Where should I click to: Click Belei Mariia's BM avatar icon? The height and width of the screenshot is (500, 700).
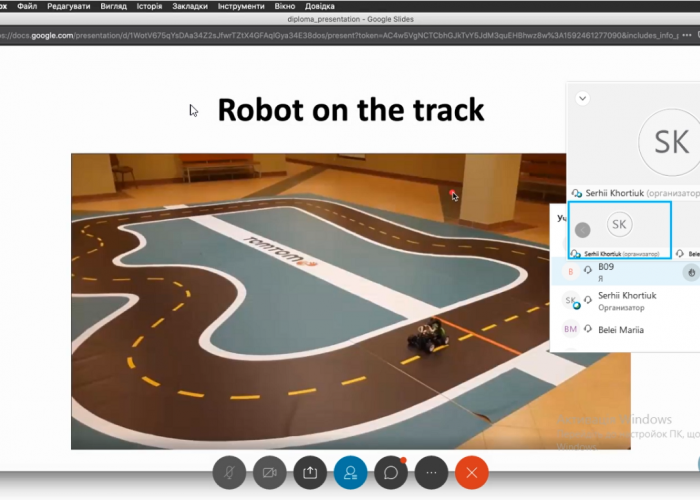[570, 329]
